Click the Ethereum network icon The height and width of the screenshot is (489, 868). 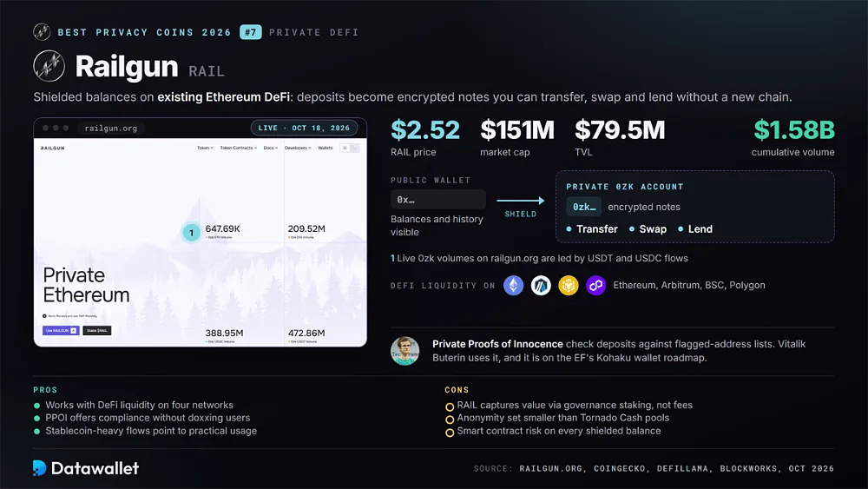[x=513, y=285]
